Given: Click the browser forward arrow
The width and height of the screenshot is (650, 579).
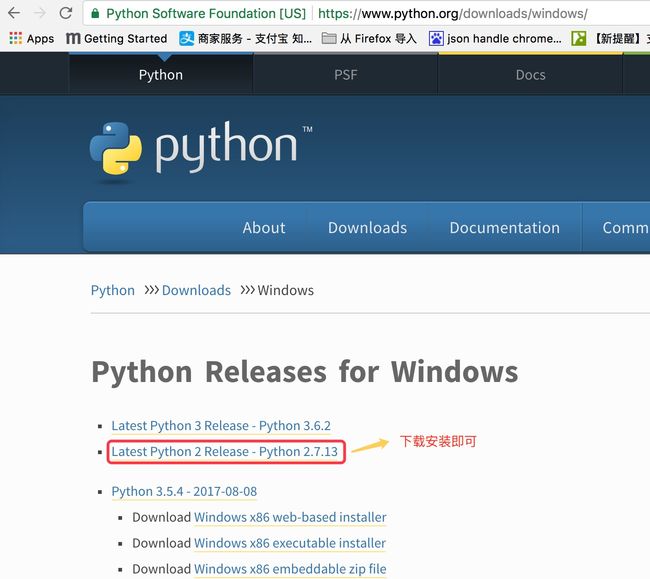Looking at the screenshot, I should [40, 13].
